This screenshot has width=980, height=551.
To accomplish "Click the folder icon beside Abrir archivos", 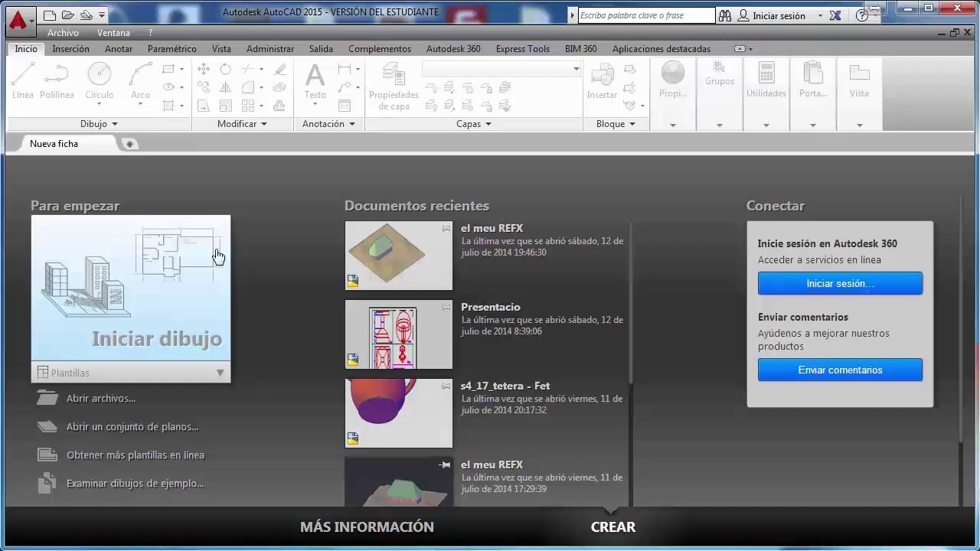I will pos(47,398).
